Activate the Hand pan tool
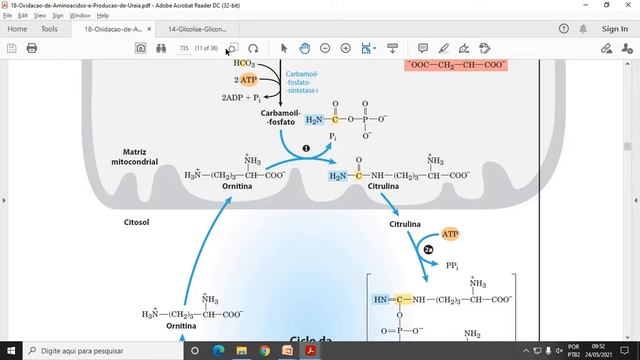Image resolution: width=640 pixels, height=360 pixels. pos(304,48)
